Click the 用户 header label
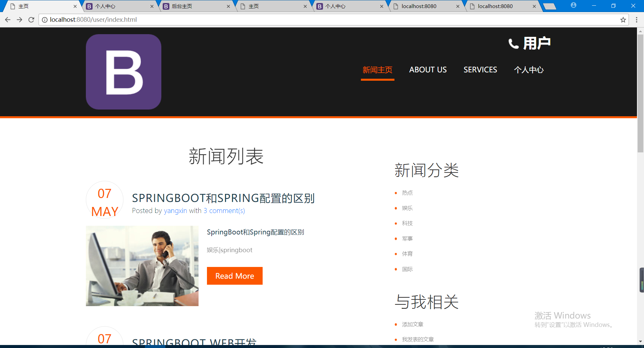This screenshot has width=644, height=348. tap(537, 44)
